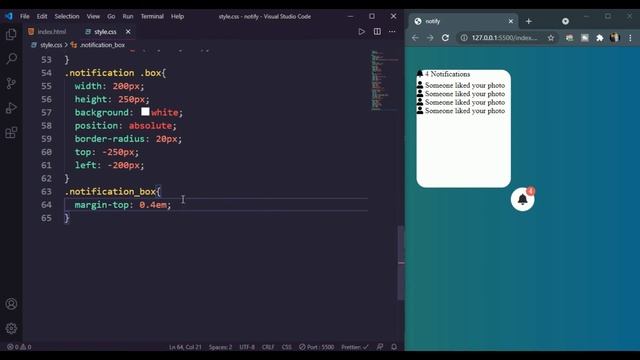
Task: Open the Run and Debug view
Action: click(x=11, y=108)
